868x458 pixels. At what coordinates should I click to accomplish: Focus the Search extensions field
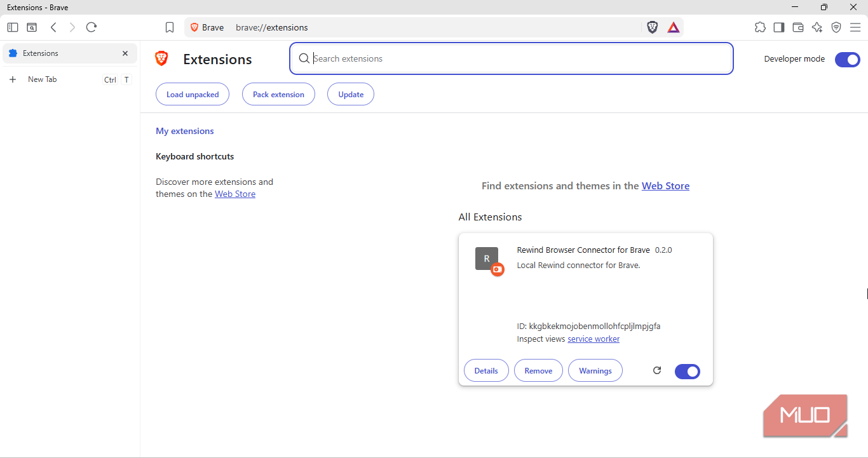(x=512, y=58)
